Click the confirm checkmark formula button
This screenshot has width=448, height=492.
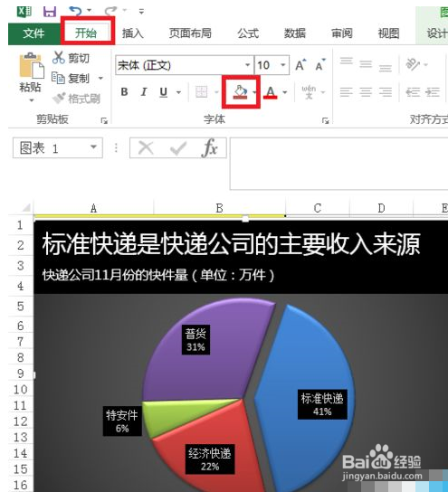(178, 147)
